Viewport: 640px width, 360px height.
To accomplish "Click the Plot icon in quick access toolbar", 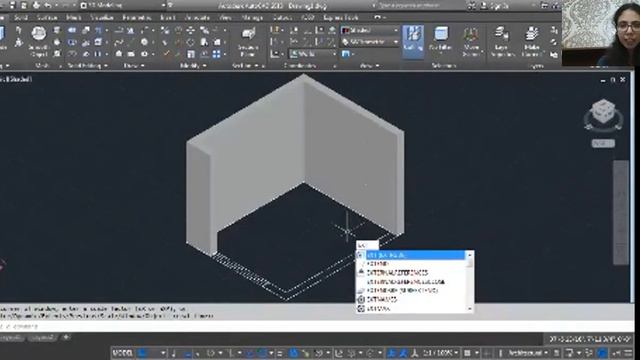I will click(x=36, y=5).
